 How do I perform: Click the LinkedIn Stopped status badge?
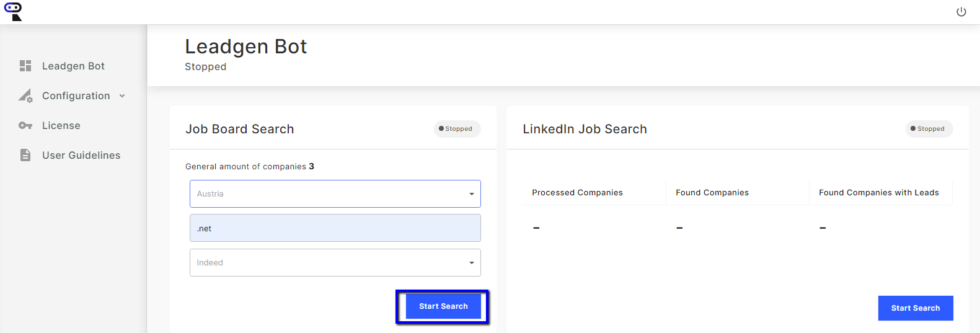pyautogui.click(x=929, y=129)
